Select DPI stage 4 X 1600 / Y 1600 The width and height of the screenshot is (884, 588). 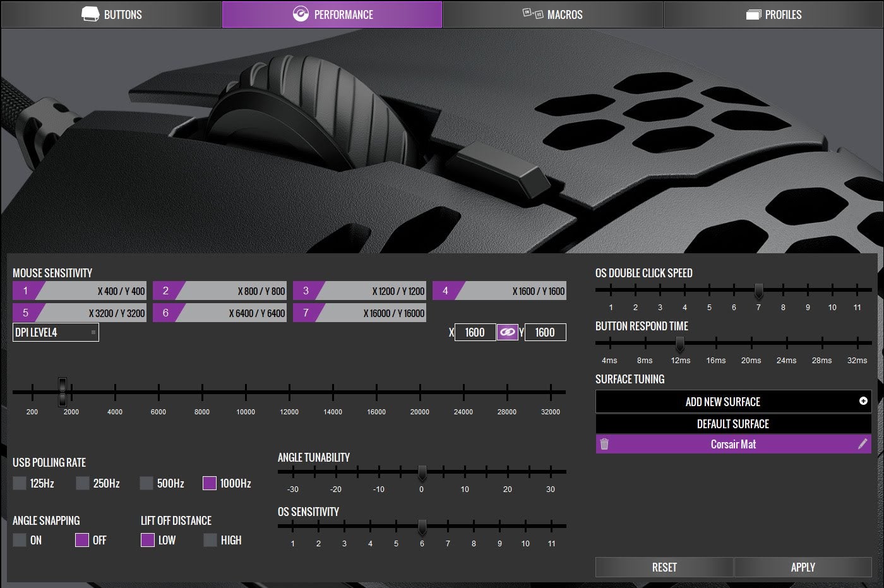point(499,291)
